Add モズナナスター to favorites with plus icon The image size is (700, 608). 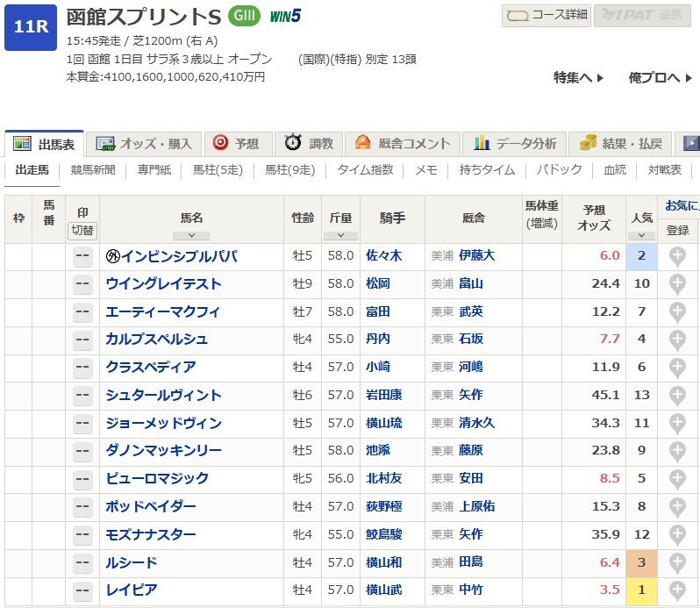point(677,535)
